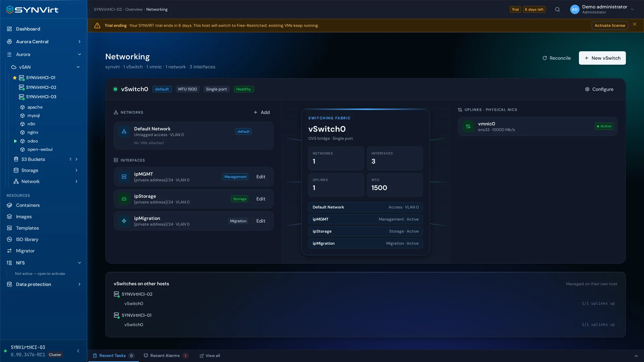Click the search magnifier icon

557,9
